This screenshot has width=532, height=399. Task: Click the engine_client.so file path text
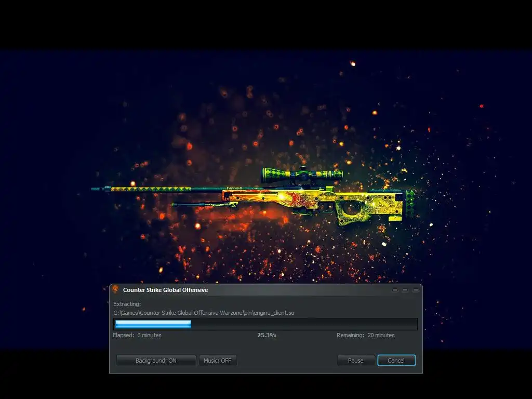(x=204, y=313)
